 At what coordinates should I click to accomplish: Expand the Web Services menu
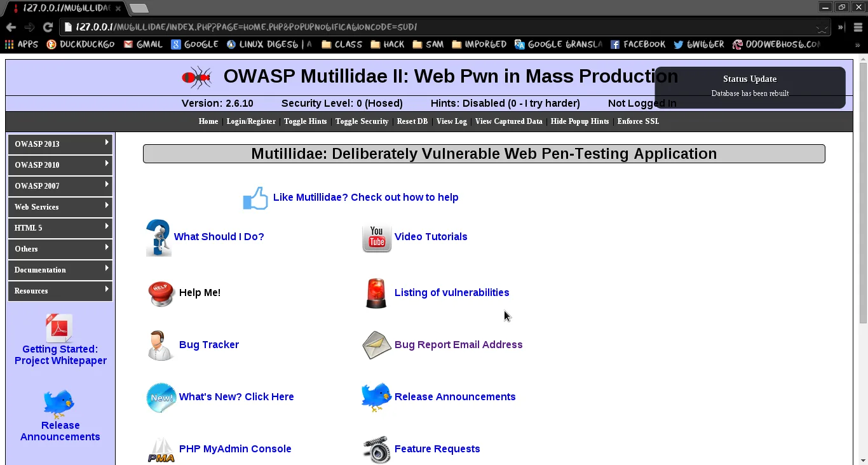(x=60, y=207)
